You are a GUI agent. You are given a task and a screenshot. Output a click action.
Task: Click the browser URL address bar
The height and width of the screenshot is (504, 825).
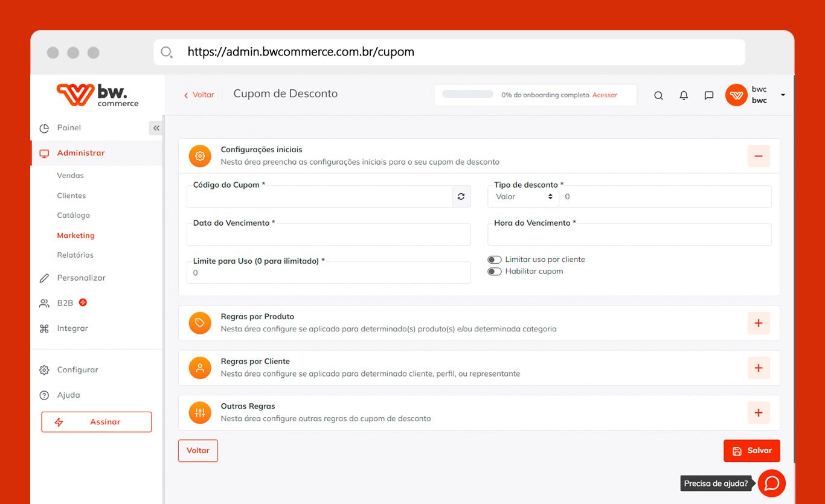(449, 52)
